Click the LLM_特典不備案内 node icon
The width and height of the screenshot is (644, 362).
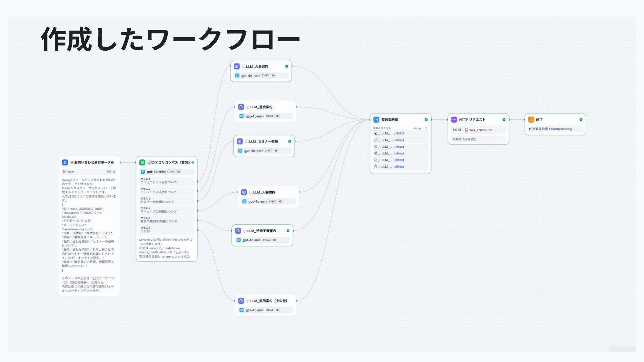(238, 231)
